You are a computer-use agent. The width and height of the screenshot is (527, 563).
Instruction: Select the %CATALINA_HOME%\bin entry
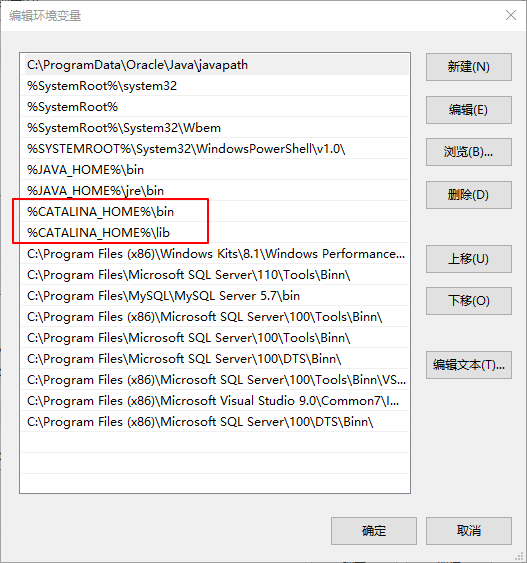[x=215, y=211]
